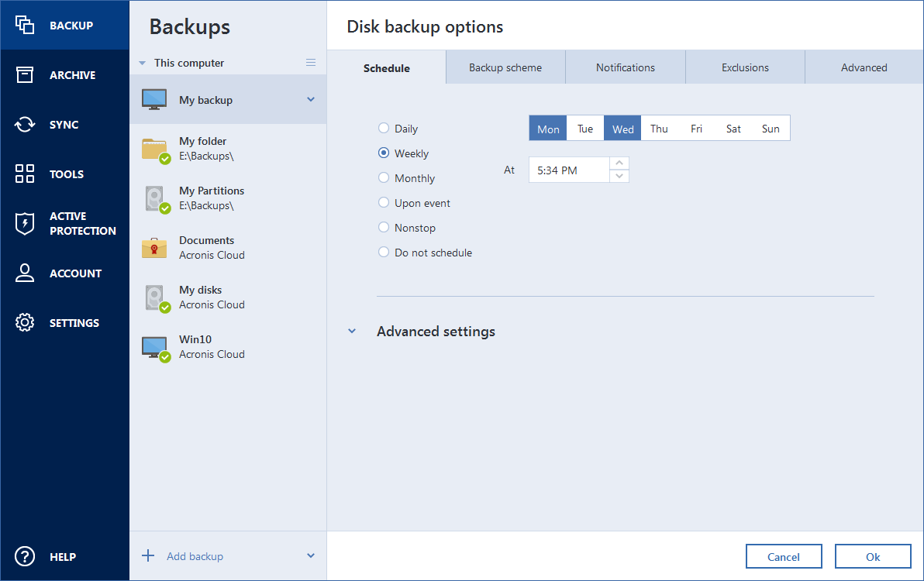Toggle Thu in the weekday selector

point(659,129)
